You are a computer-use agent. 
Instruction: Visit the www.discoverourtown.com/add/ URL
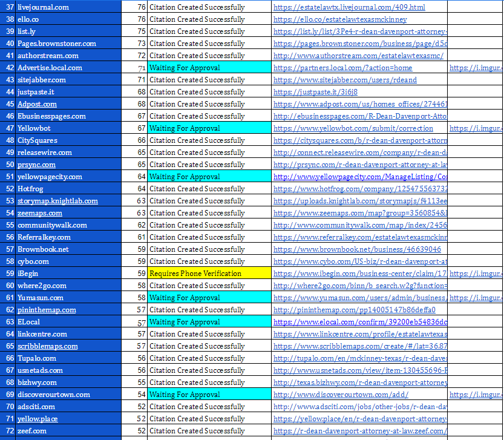coord(340,395)
